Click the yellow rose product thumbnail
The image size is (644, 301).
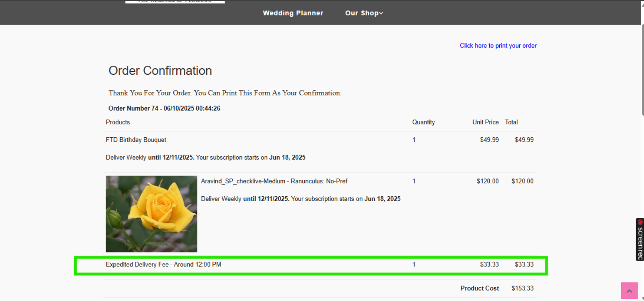tap(151, 214)
